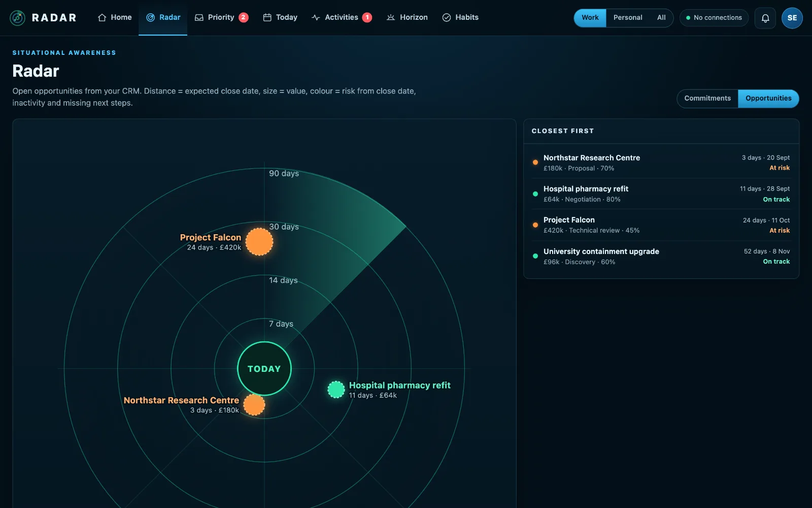Viewport: 812px width, 508px height.
Task: Click the 7 days ring label
Action: (281, 324)
